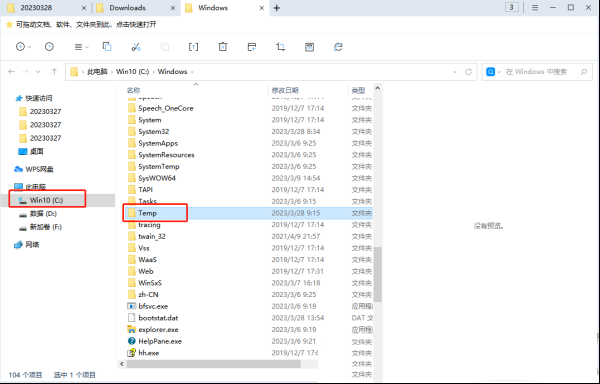
Task: Click the crop-shaped toolbar icon
Action: coord(280,47)
